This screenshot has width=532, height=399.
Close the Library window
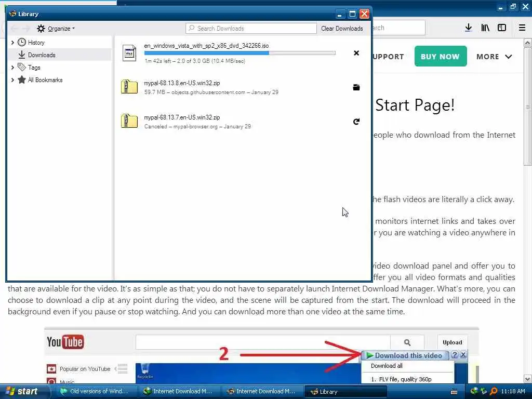[364, 14]
